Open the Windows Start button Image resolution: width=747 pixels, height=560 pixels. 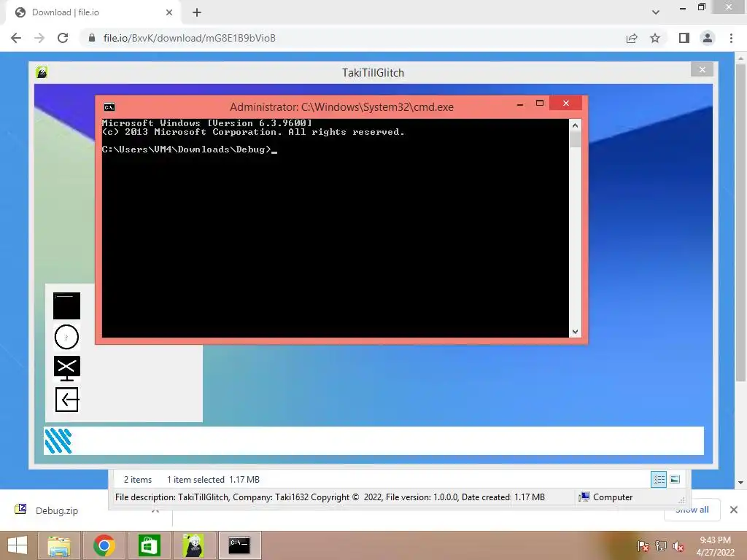[18, 545]
